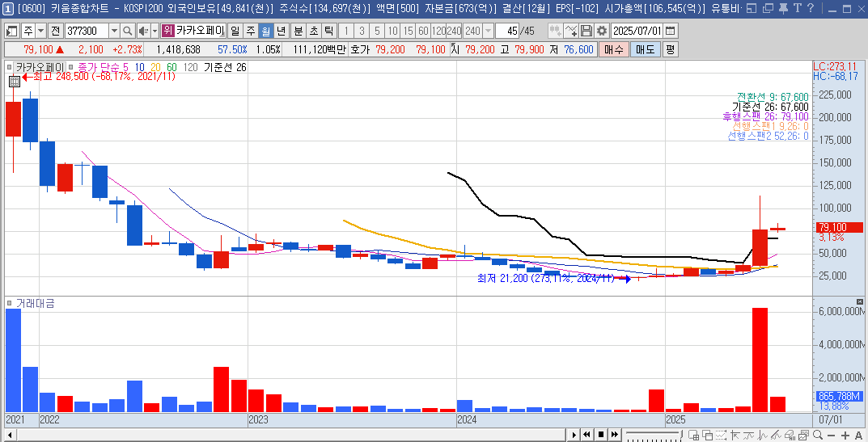Click the 매도 sell button
Viewport: 868px width, 442px height.
[x=645, y=49]
